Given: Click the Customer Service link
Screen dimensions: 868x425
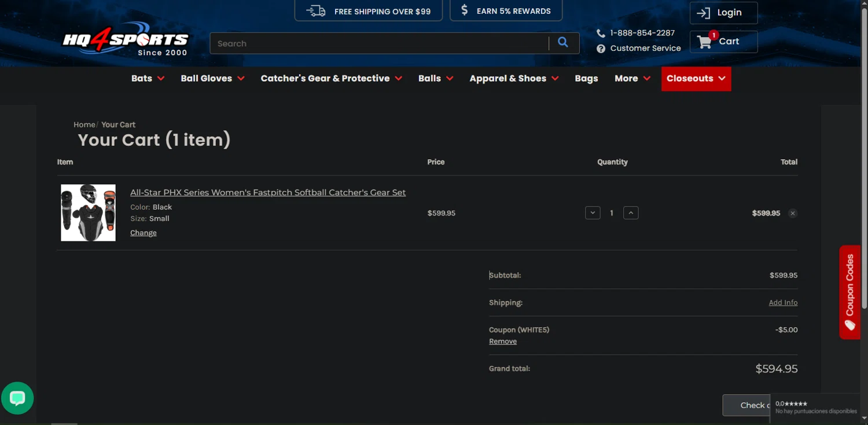Looking at the screenshot, I should pyautogui.click(x=645, y=48).
